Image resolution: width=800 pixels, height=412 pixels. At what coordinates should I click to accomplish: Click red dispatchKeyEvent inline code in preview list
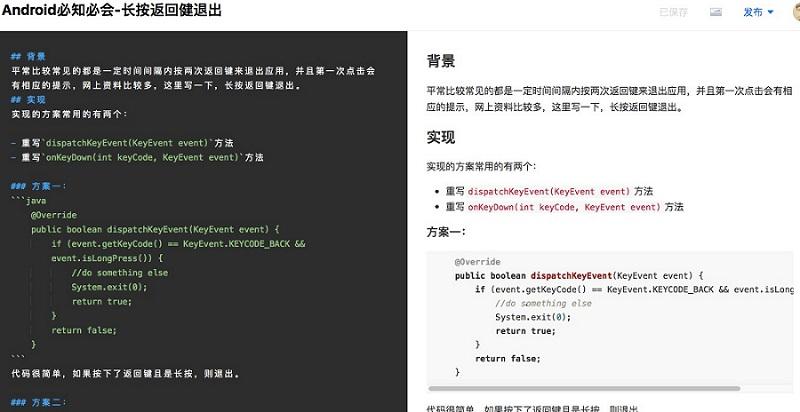[x=549, y=191]
